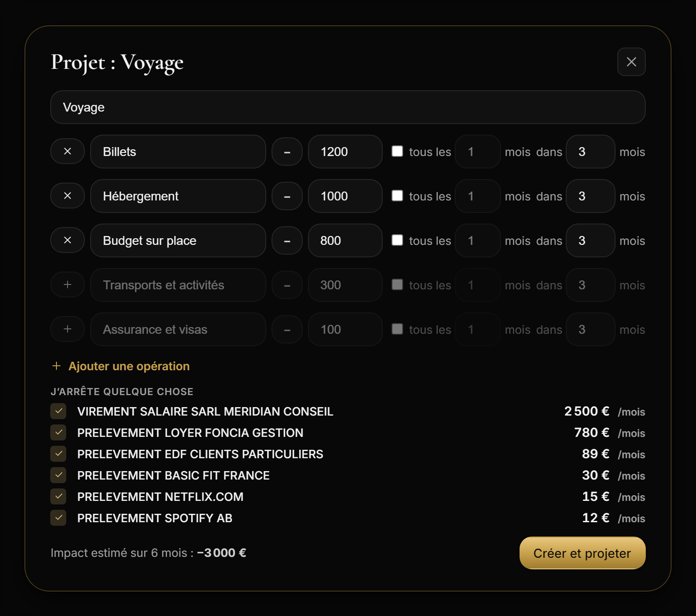The image size is (696, 616).
Task: Set delay months for Budget sur place
Action: [591, 240]
